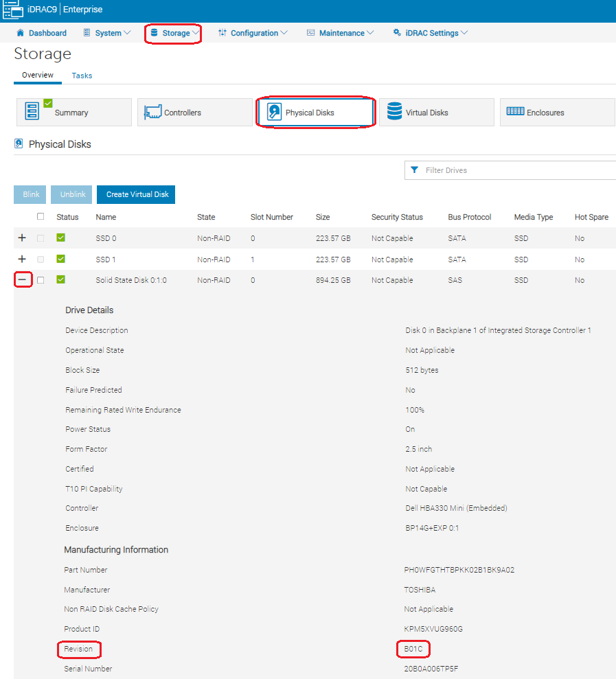The image size is (616, 679).
Task: Click the iDRAC Settings gear icon
Action: (397, 32)
